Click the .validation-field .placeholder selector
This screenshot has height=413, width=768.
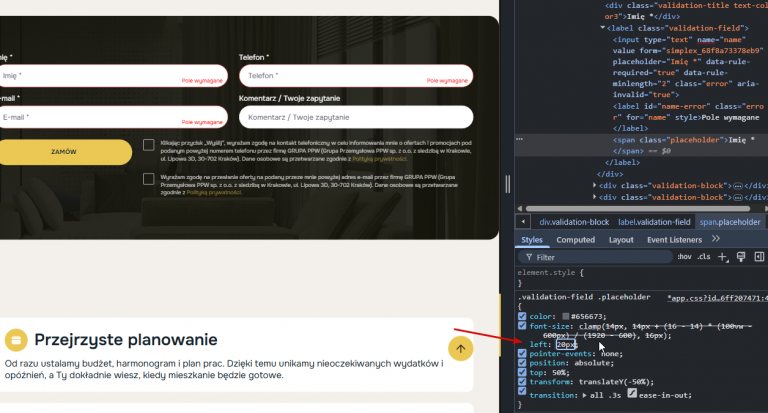(584, 297)
